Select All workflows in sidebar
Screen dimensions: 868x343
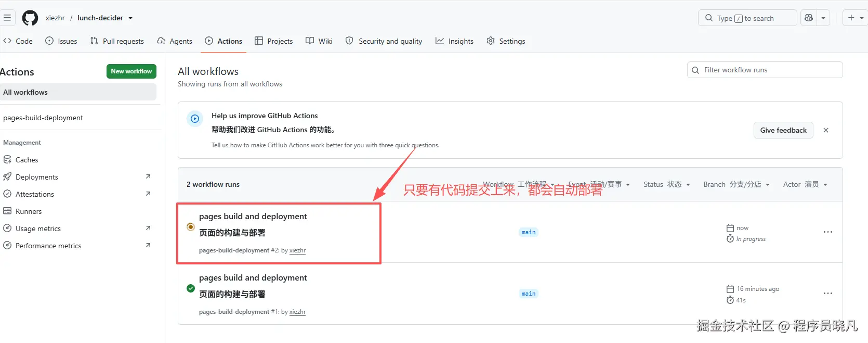point(78,92)
